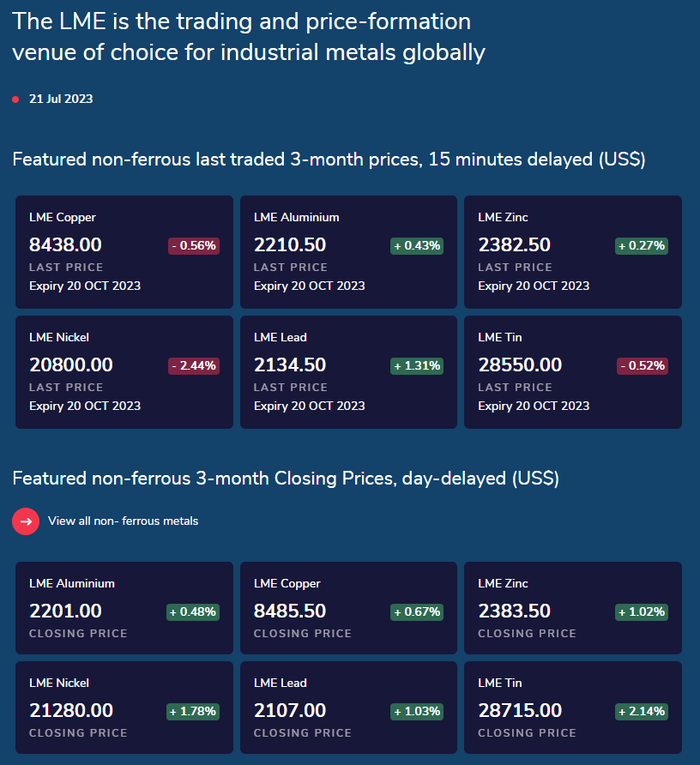The image size is (700, 765).
Task: Open LME Zinc last price card
Action: tap(572, 252)
